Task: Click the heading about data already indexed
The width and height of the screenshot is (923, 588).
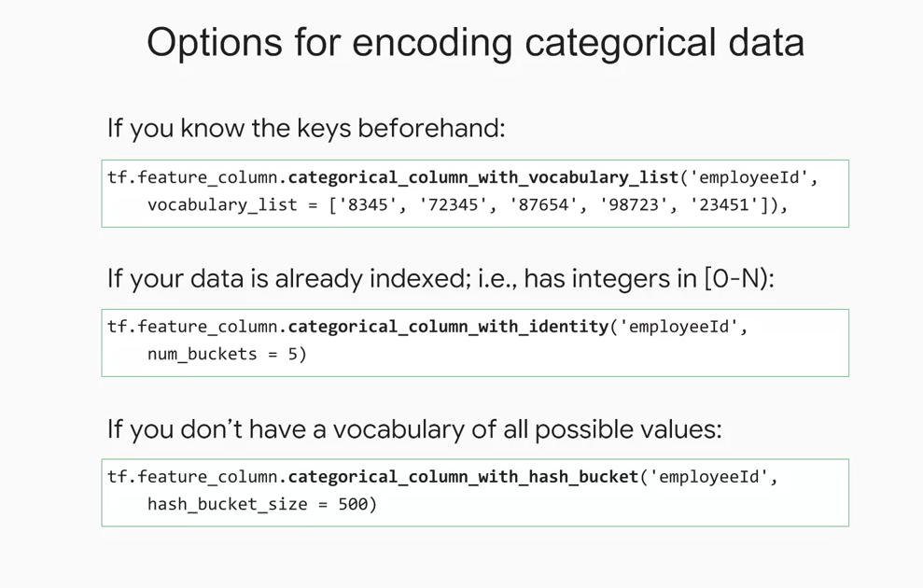Action: [441, 279]
